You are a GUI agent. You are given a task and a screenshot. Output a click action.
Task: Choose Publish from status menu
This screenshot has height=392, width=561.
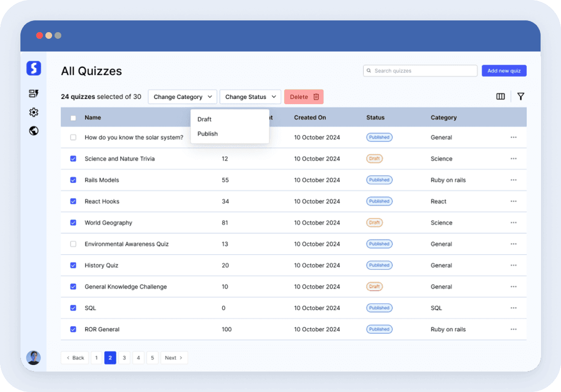click(x=208, y=134)
